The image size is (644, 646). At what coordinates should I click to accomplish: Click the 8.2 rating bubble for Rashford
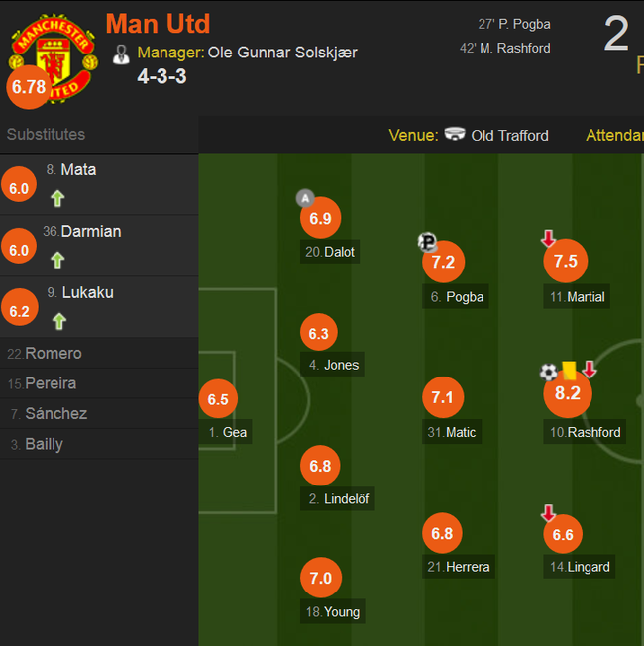tap(568, 393)
